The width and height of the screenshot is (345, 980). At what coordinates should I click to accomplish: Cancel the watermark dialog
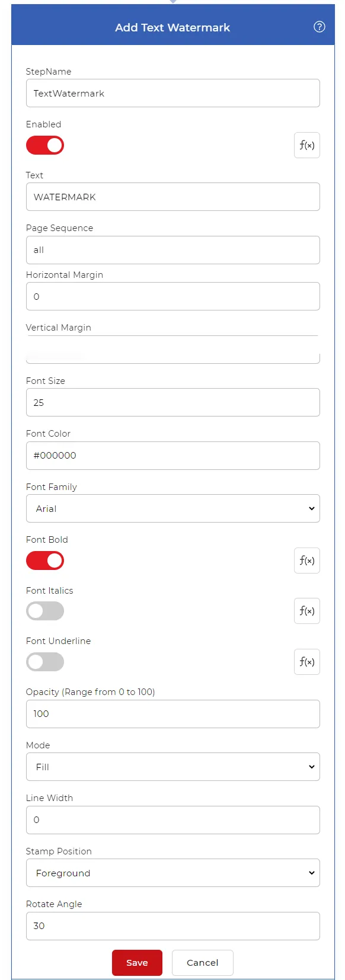[203, 963]
